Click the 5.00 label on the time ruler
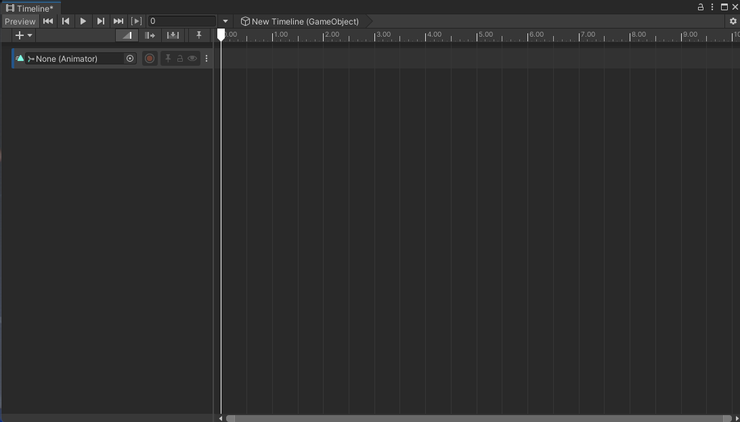The height and width of the screenshot is (422, 740). [x=486, y=34]
